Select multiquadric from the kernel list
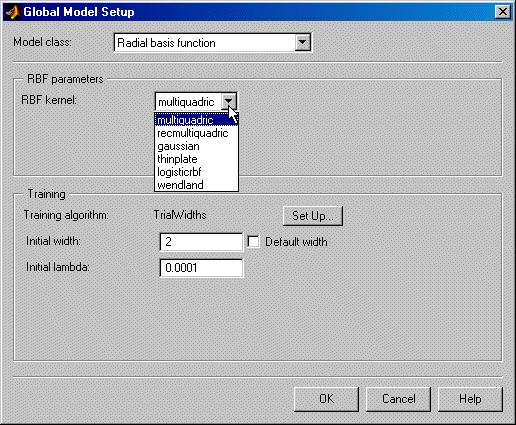Image resolution: width=516 pixels, height=425 pixels. tap(196, 120)
